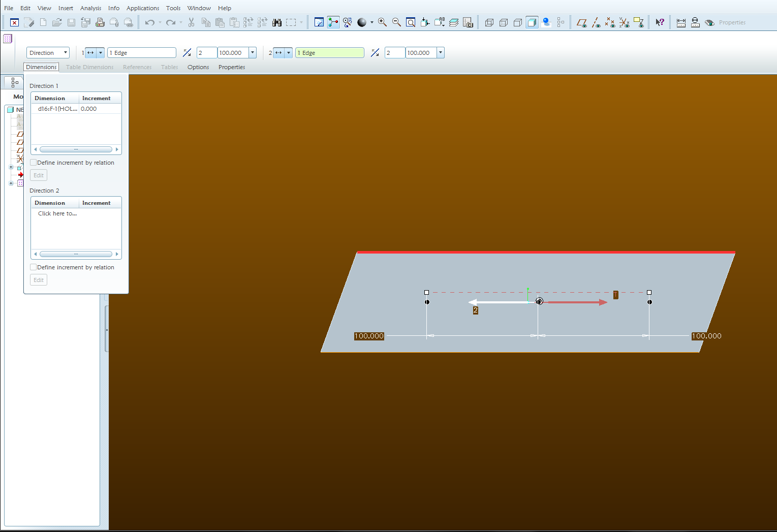Click the d16:F-1(HOL... dimension row
Screen dimensions: 777x532
[57, 109]
